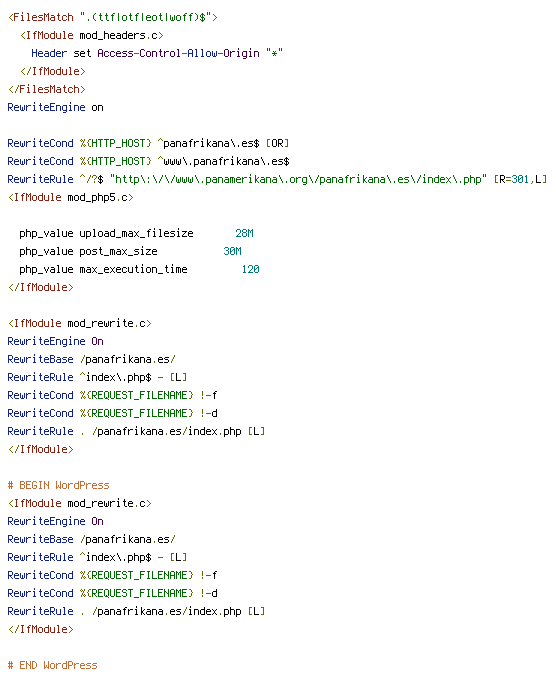Click the first RewriteEngine on line
Viewport: 556px width, 682px height.
(x=55, y=107)
